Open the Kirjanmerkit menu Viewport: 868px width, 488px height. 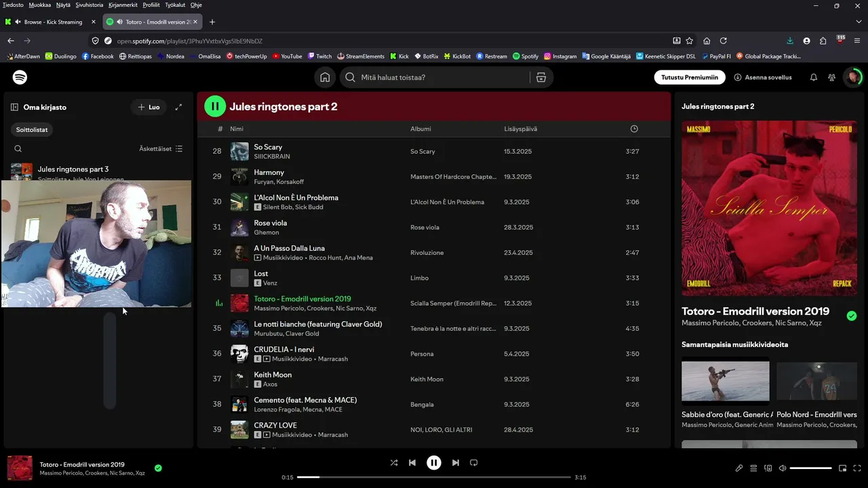(x=123, y=5)
